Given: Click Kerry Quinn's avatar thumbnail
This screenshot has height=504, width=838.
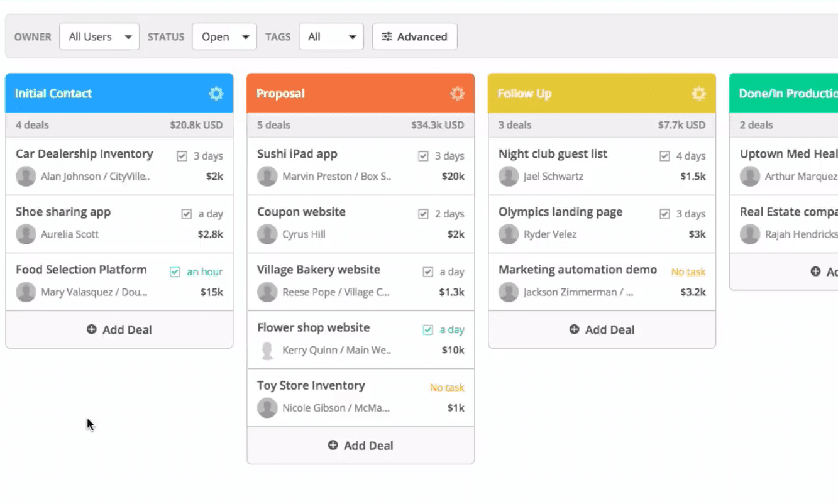Looking at the screenshot, I should [x=268, y=350].
